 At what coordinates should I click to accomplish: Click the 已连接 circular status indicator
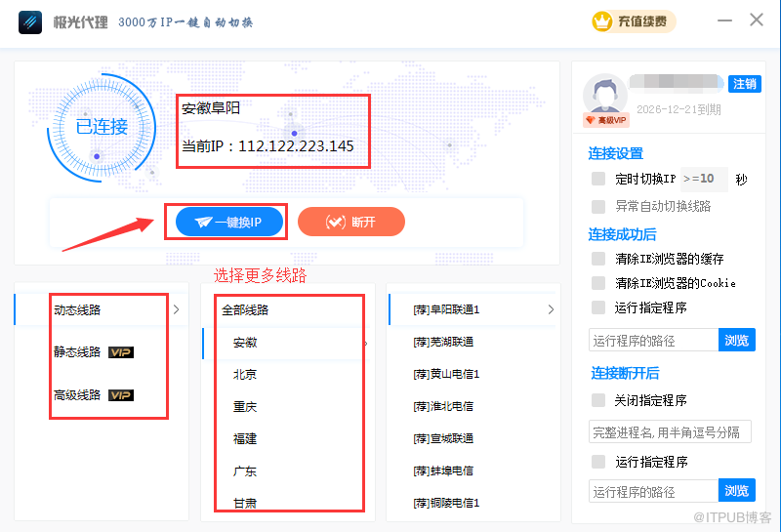pos(102,126)
